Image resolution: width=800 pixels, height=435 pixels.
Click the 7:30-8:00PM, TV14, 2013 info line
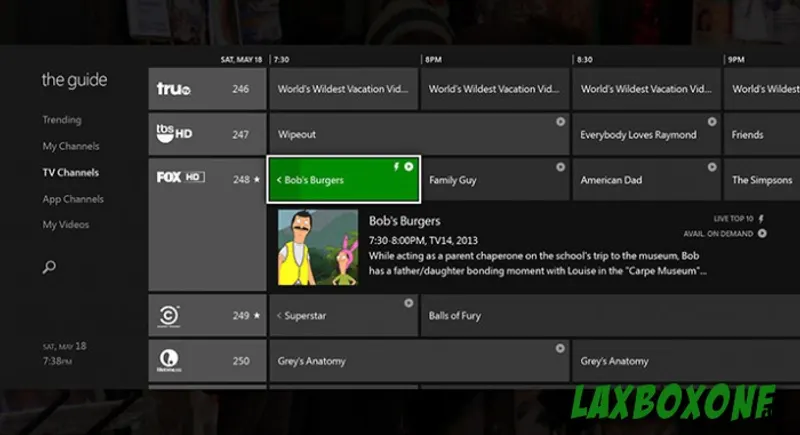point(423,240)
